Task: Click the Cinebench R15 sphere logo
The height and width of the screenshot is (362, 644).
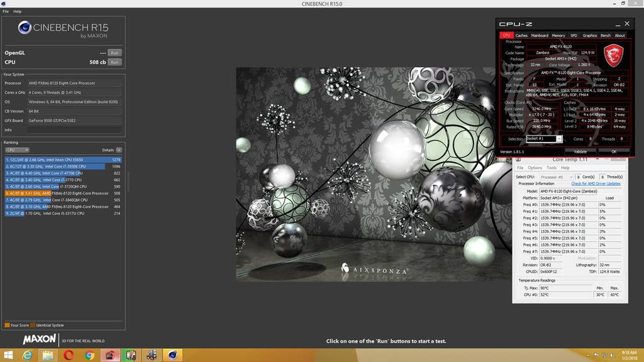Action: point(26,28)
